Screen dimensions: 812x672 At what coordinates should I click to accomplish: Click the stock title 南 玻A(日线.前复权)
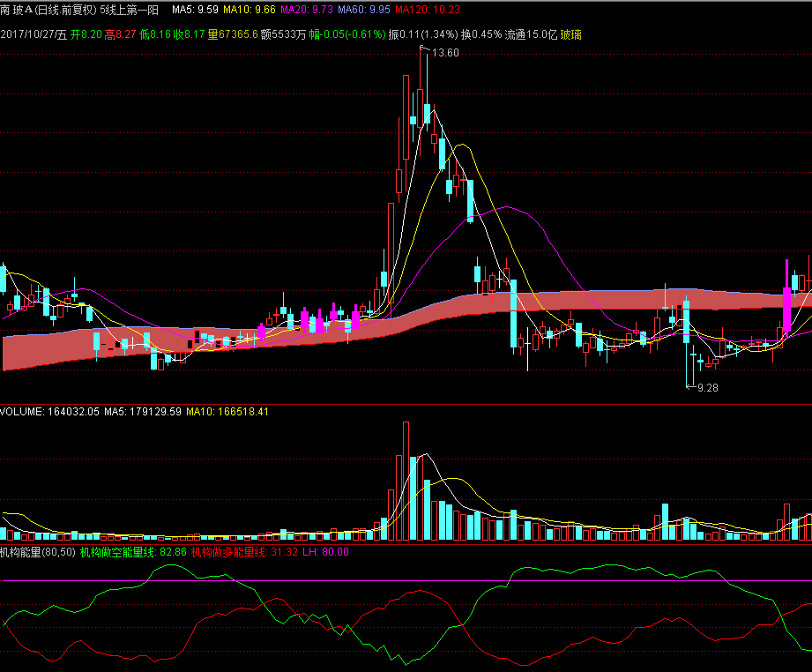48,10
